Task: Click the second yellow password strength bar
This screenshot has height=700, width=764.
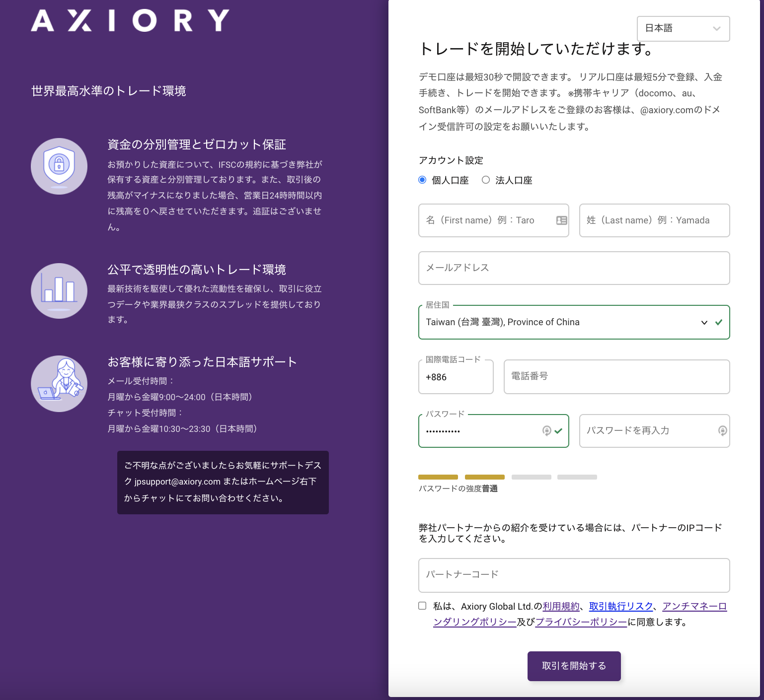Action: point(485,477)
